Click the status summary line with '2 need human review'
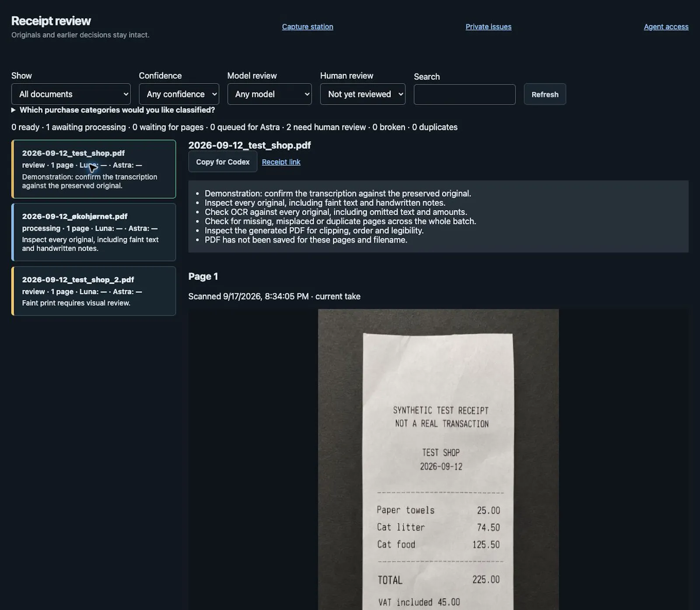700x610 pixels. tap(234, 127)
